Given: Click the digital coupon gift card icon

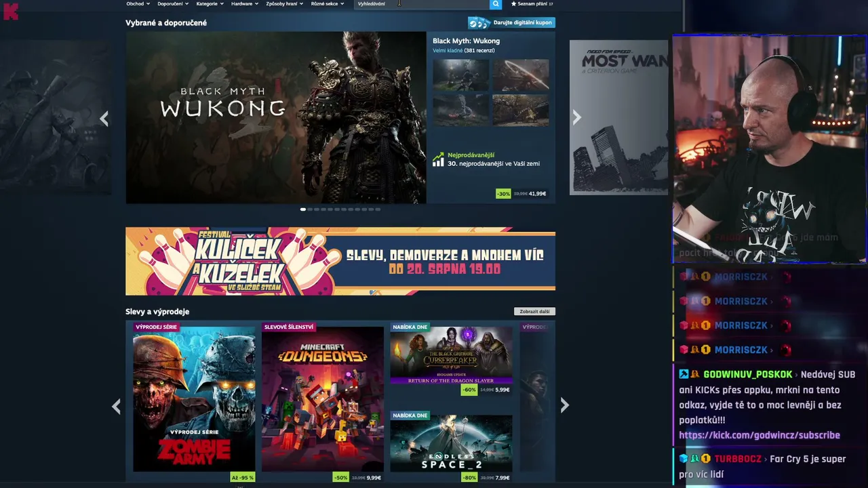Looking at the screenshot, I should point(479,23).
